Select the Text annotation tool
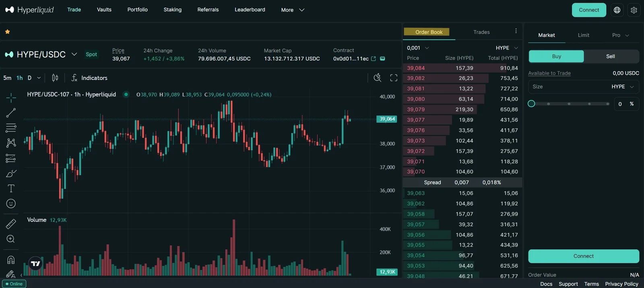The height and width of the screenshot is (288, 644). click(11, 188)
